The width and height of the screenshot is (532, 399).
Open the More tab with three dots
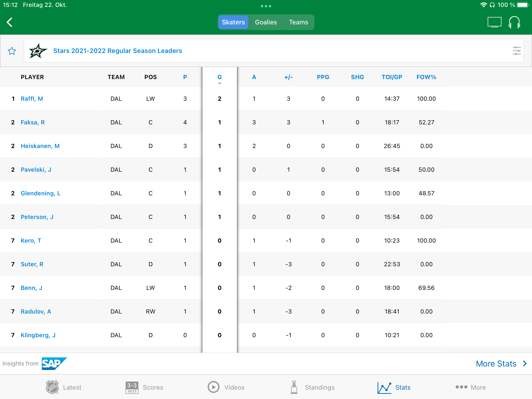click(470, 387)
